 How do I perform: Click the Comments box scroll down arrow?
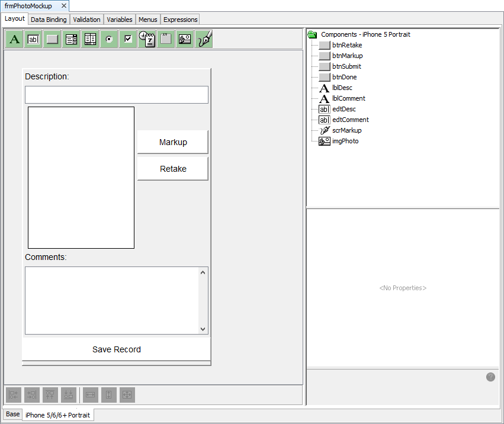coord(203,329)
